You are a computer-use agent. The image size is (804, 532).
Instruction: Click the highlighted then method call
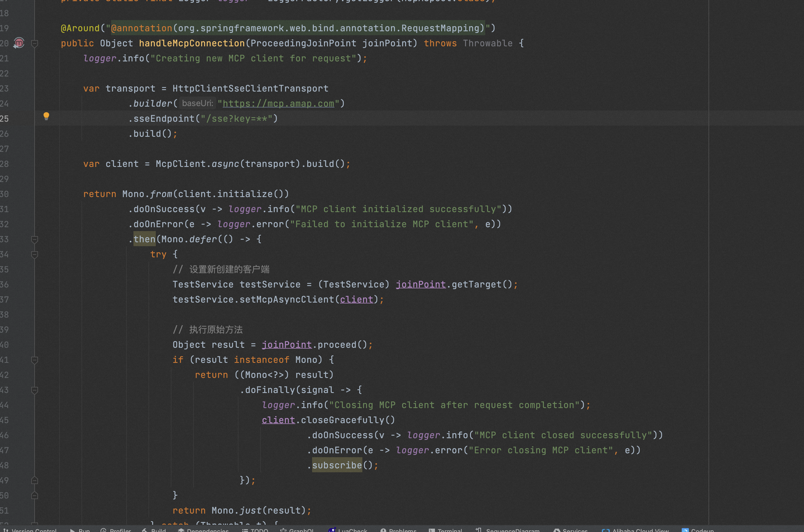[145, 239]
